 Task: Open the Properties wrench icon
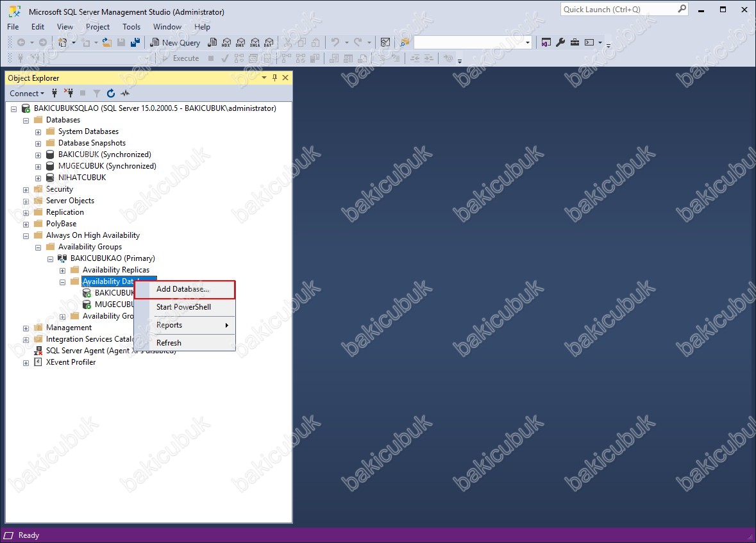pos(560,42)
